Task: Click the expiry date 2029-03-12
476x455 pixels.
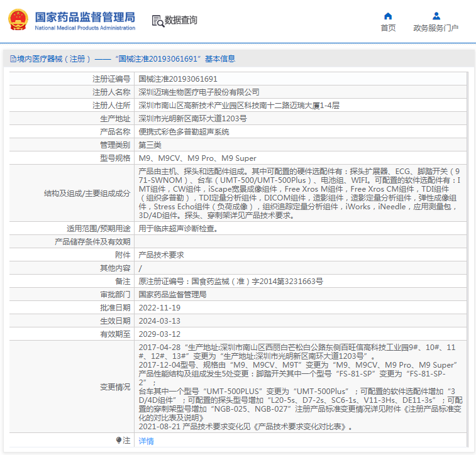Action: (159, 334)
